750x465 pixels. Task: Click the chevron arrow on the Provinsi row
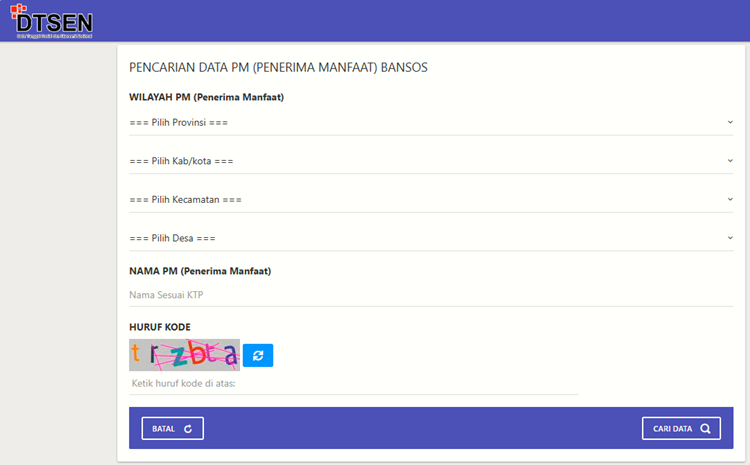[730, 122]
